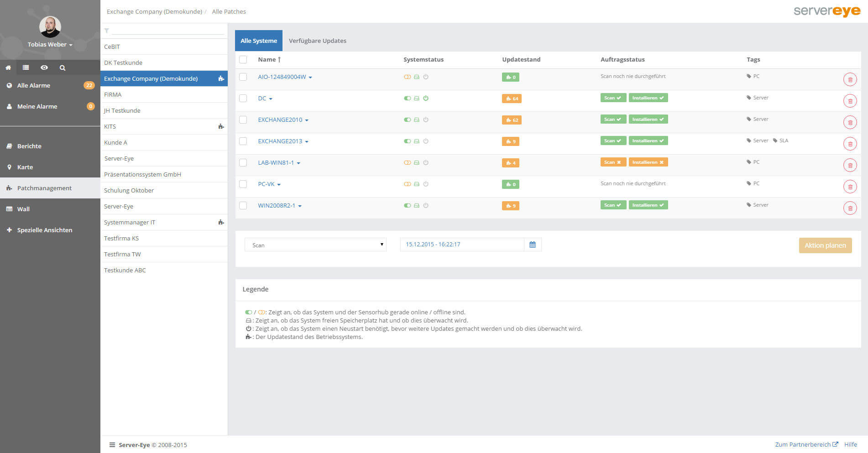Open Berichte in the sidebar menu

pos(29,146)
